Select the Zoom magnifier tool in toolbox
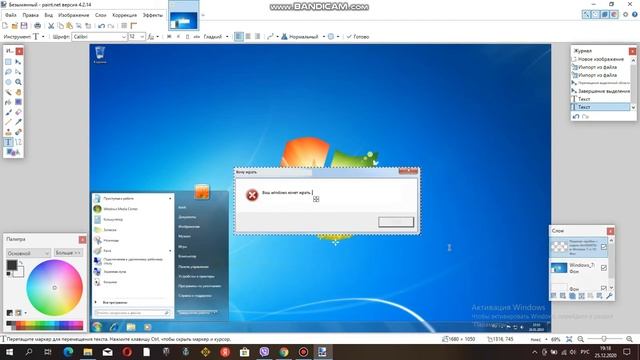 point(18,82)
